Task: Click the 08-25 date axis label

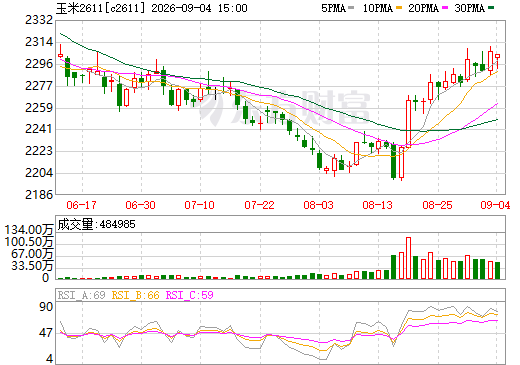Action: tap(437, 205)
